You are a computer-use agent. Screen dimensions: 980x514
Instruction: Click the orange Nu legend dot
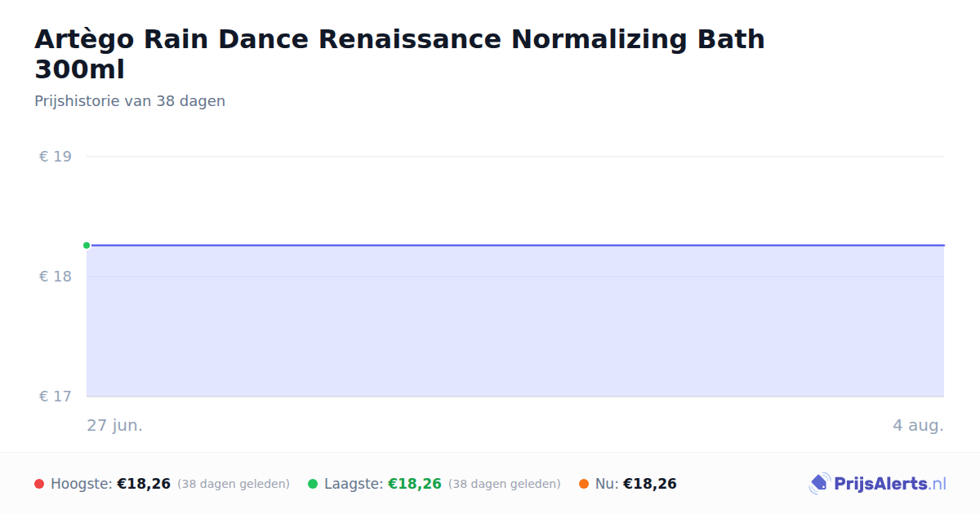click(x=584, y=484)
